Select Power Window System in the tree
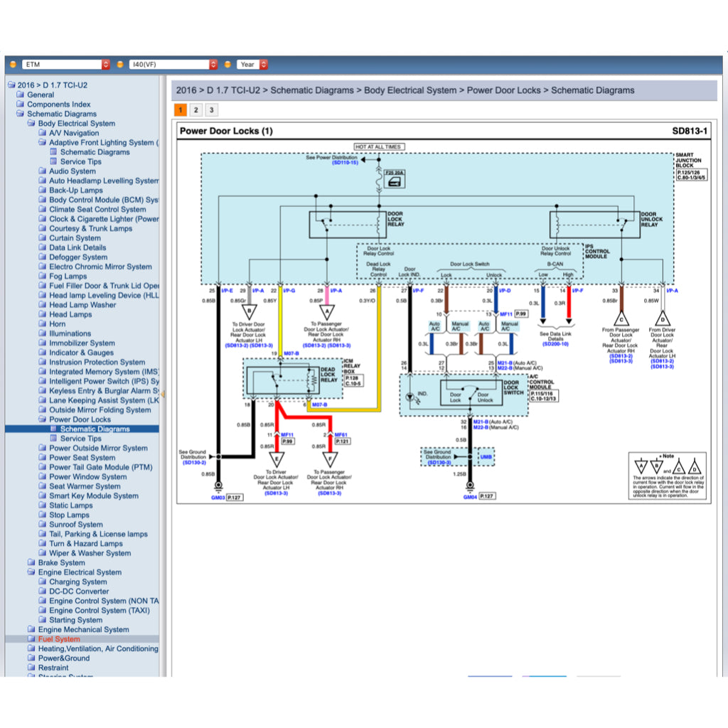This screenshot has height=728, width=728. click(x=87, y=476)
